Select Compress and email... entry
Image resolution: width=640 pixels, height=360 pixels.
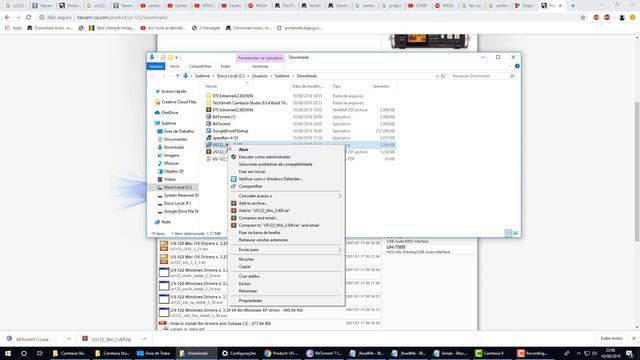tap(258, 218)
